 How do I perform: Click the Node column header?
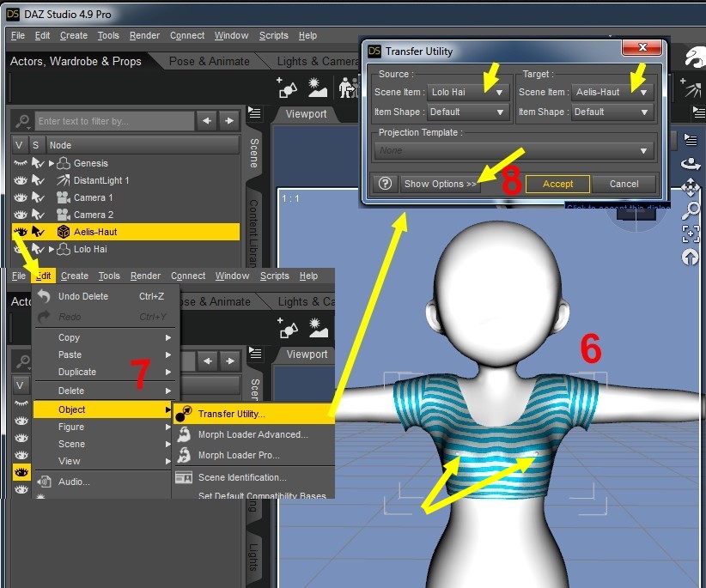[x=142, y=145]
